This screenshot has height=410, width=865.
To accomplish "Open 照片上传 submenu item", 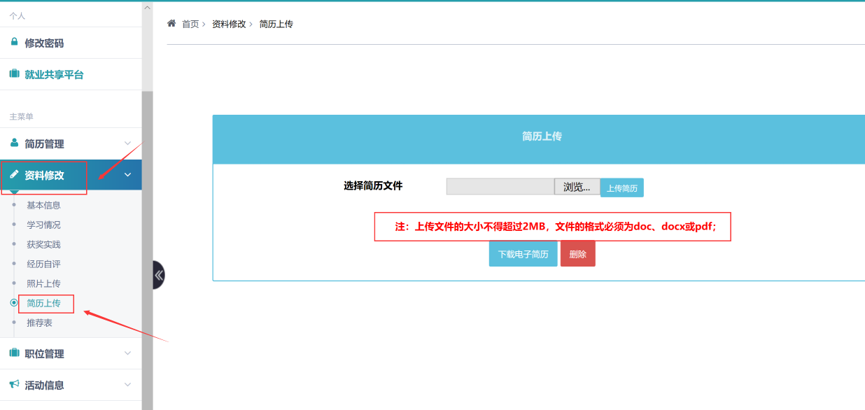I will [43, 284].
